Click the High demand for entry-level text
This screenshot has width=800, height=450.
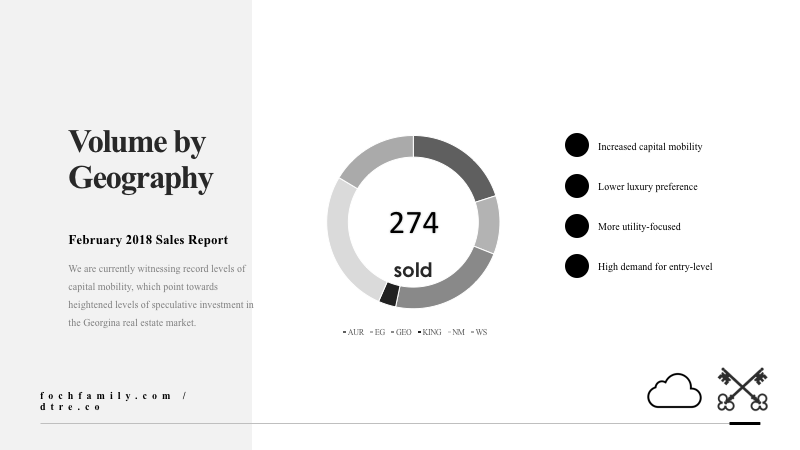tap(655, 267)
